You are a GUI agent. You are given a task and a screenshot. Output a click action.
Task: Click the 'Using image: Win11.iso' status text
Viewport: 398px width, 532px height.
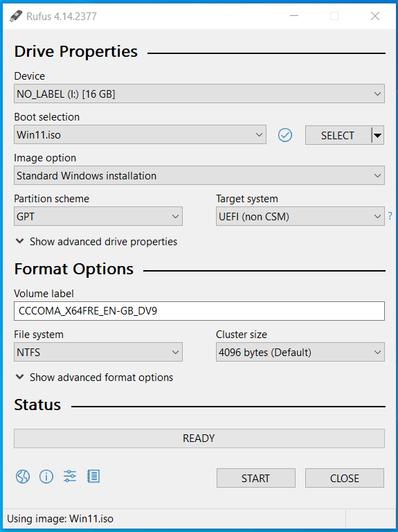[x=60, y=519]
